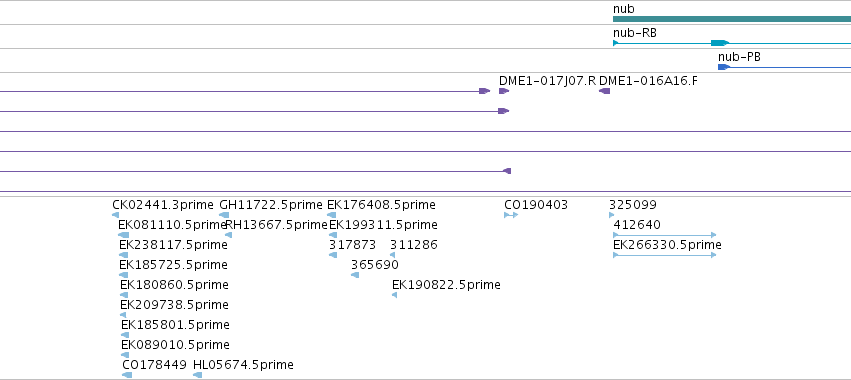Click EK180860.5prime EST label

click(174, 285)
